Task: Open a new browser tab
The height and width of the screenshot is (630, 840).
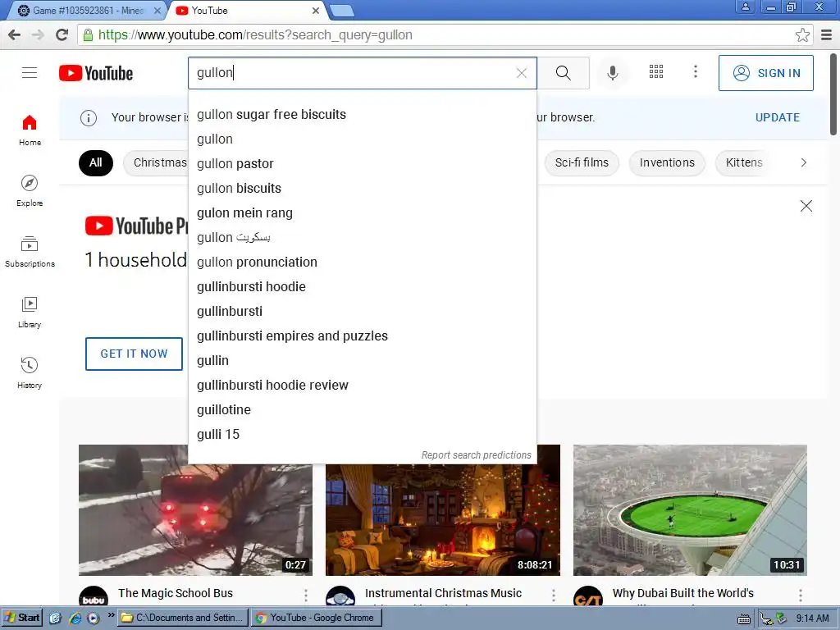Action: [341, 10]
